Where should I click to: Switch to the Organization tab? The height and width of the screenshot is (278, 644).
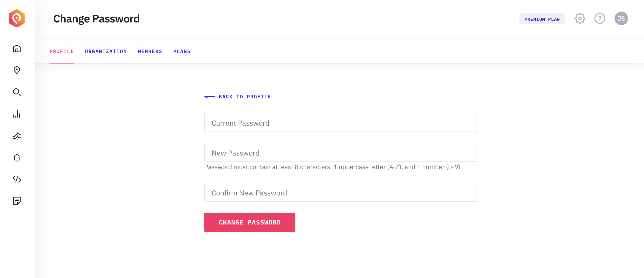click(x=106, y=51)
